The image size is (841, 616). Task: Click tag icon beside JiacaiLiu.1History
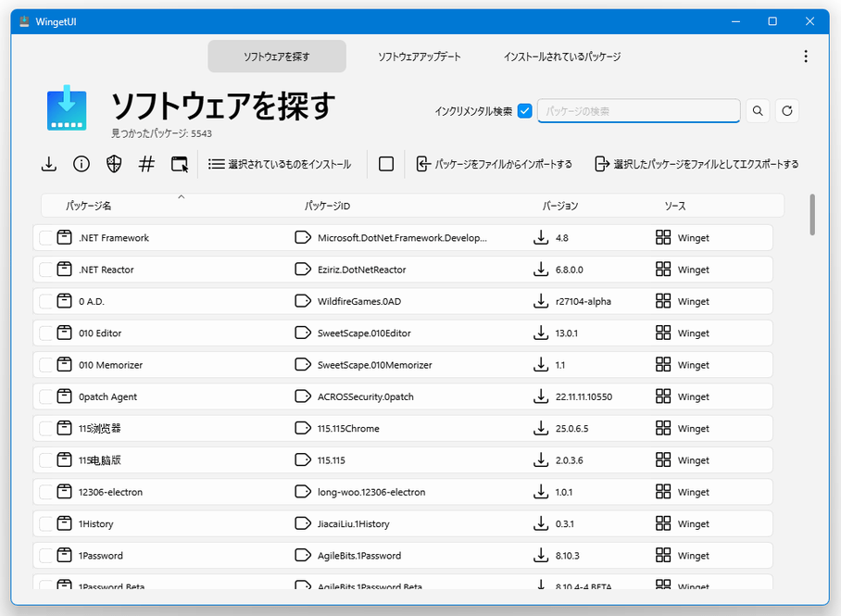click(303, 523)
